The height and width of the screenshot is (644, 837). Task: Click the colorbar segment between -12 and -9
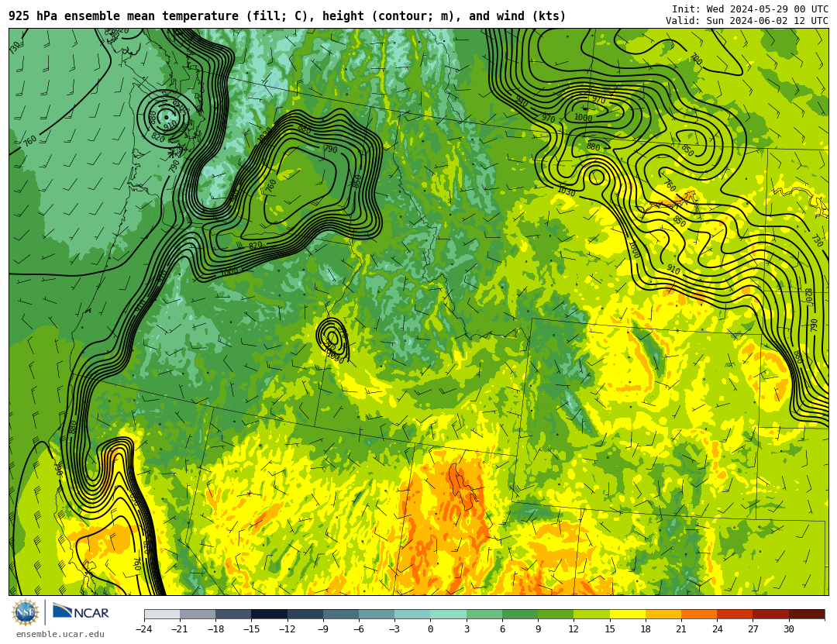[305, 614]
